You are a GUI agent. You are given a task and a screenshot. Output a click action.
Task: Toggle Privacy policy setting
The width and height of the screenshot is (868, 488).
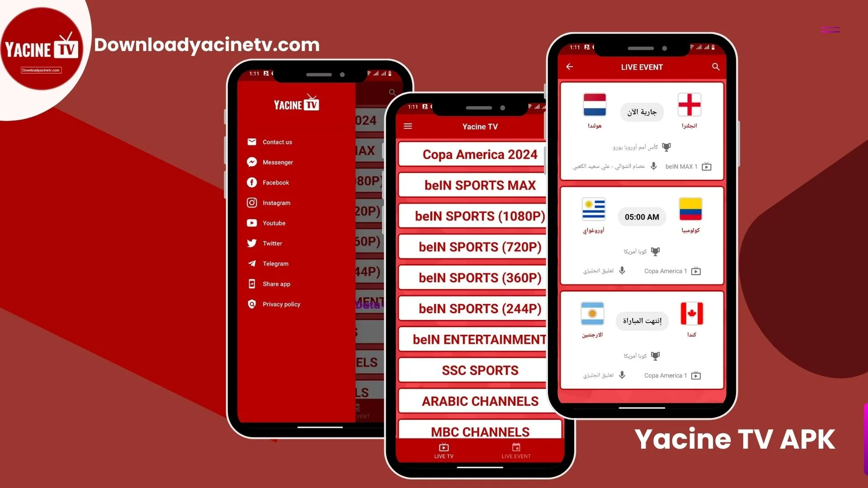(281, 303)
